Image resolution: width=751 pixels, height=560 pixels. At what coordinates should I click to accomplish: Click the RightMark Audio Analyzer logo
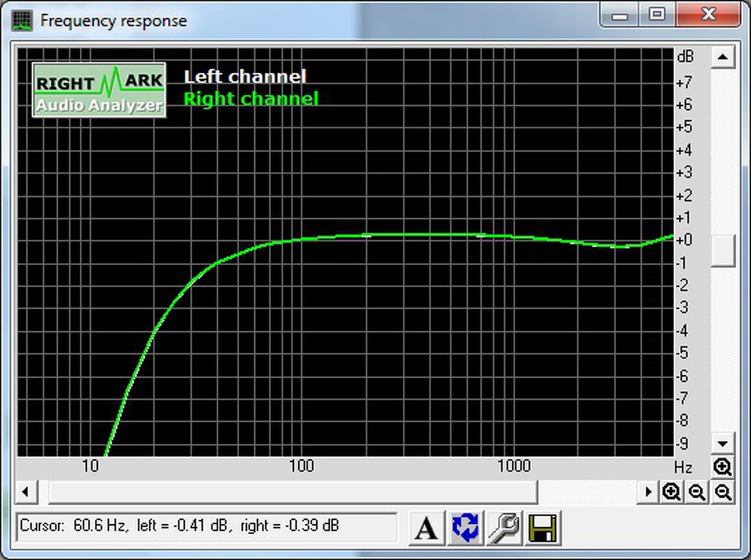click(99, 90)
